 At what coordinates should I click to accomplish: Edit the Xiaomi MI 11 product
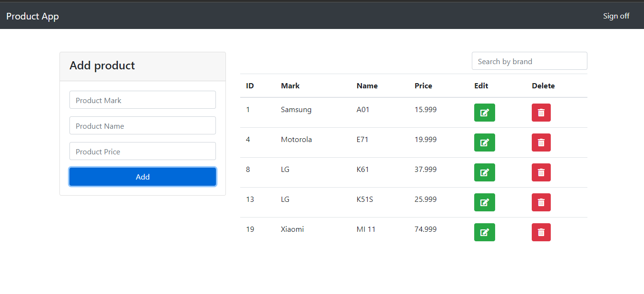pos(484,232)
